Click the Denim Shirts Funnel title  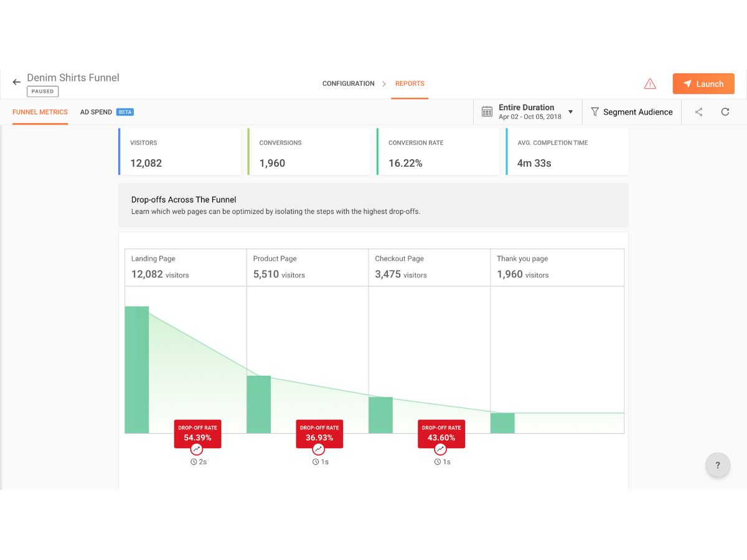point(73,78)
